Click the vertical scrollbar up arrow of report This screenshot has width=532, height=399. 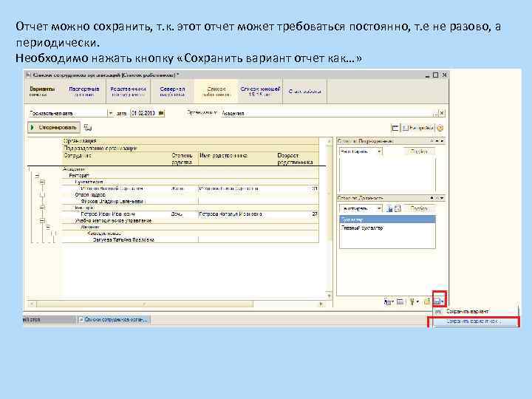329,140
